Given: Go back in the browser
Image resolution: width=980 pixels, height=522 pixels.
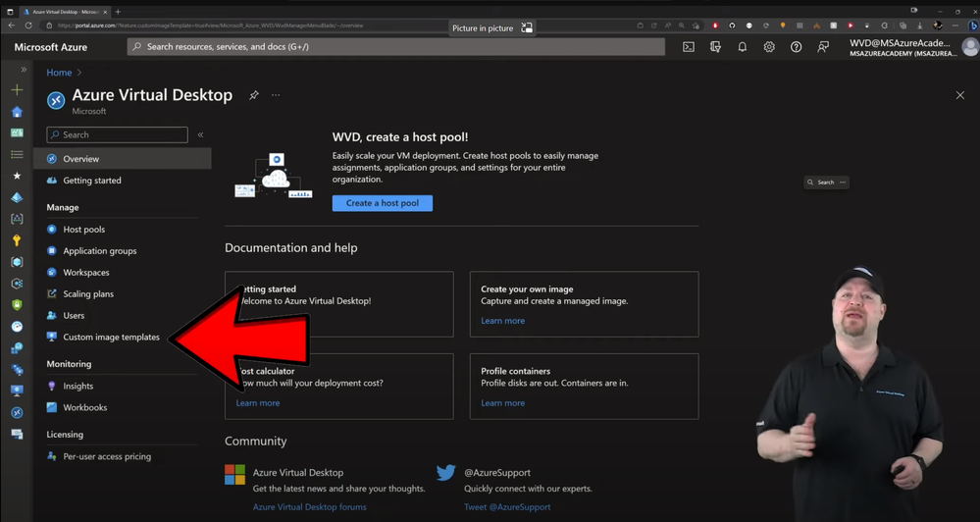Looking at the screenshot, I should [11, 26].
